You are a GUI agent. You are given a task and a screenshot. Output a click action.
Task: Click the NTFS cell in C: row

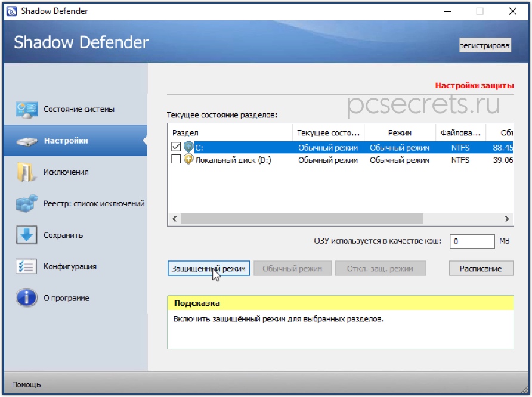point(460,148)
